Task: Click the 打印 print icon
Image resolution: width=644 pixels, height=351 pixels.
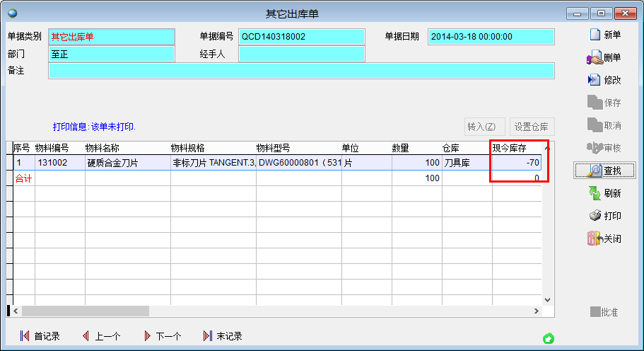Action: 595,216
